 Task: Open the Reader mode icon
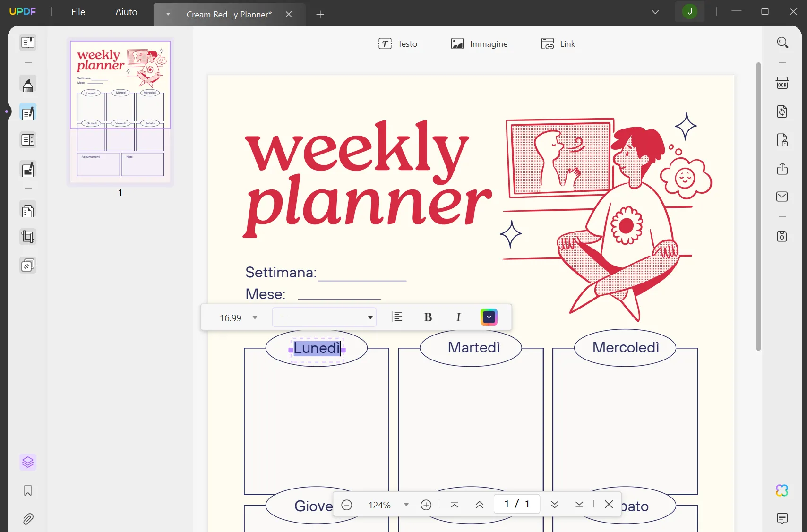(x=28, y=43)
